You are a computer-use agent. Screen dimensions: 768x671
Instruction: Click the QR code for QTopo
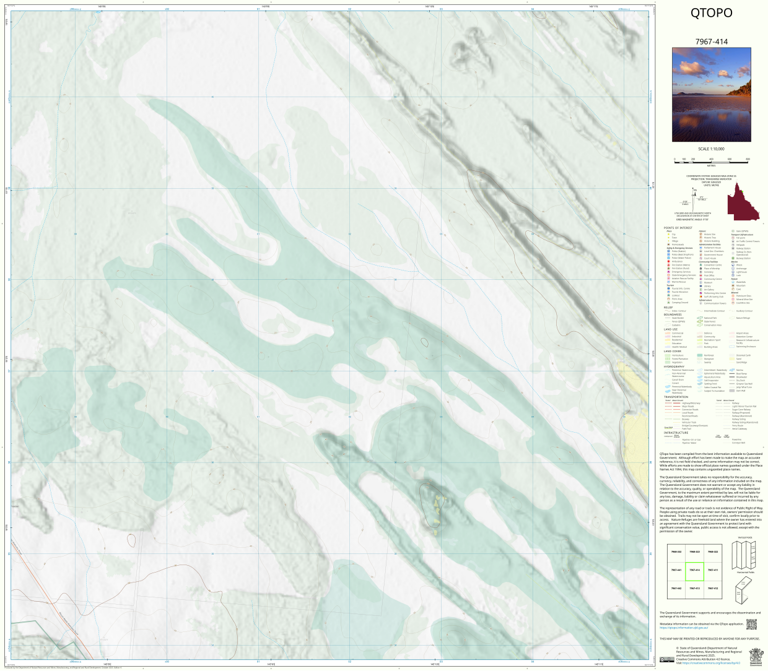(751, 624)
